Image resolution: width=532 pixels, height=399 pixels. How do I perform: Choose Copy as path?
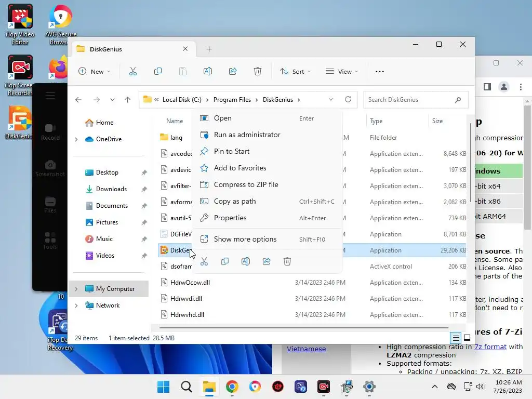point(268,201)
